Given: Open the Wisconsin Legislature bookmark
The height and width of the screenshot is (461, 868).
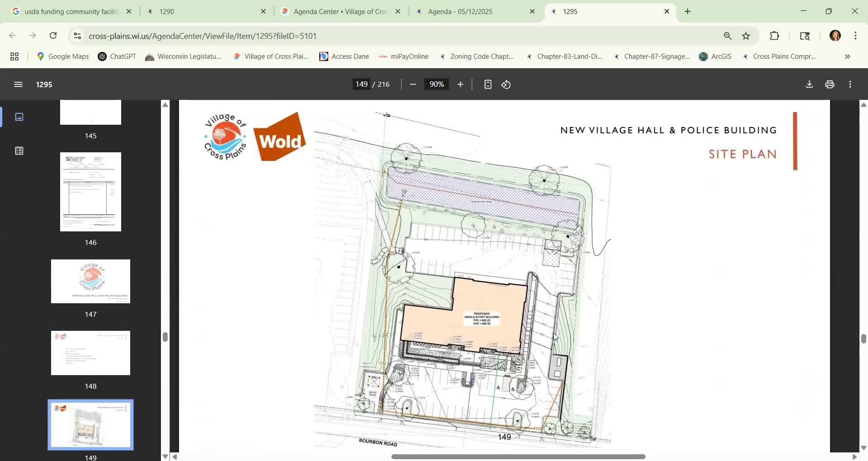Looking at the screenshot, I should tap(183, 56).
